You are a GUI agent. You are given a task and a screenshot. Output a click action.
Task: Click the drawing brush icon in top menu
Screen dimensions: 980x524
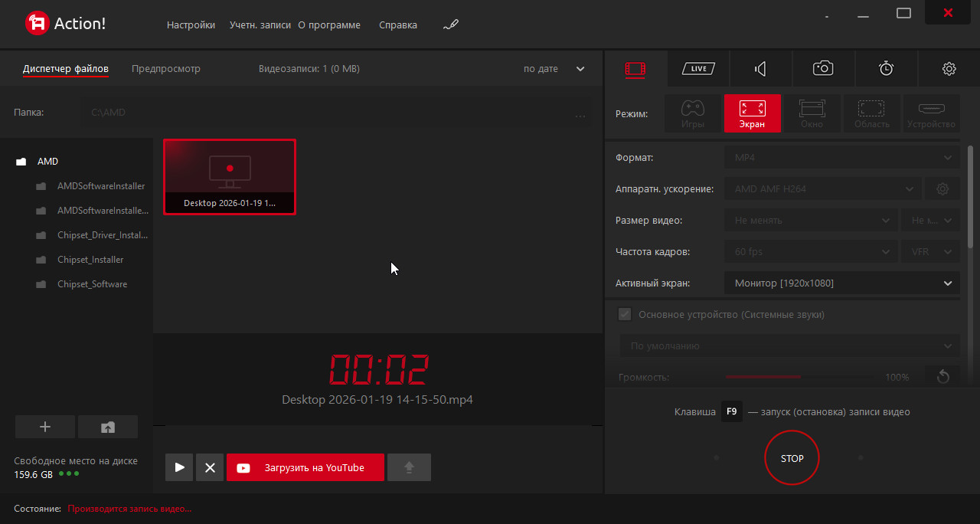click(x=450, y=25)
